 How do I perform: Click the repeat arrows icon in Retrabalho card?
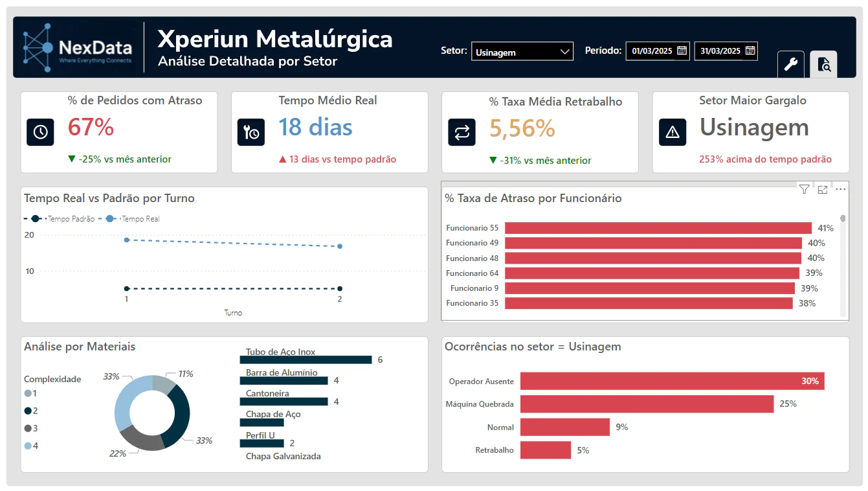click(x=462, y=132)
